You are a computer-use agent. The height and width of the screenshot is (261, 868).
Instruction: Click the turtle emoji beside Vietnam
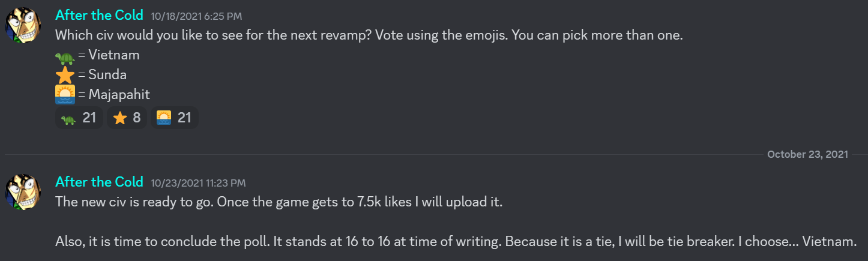pos(65,56)
